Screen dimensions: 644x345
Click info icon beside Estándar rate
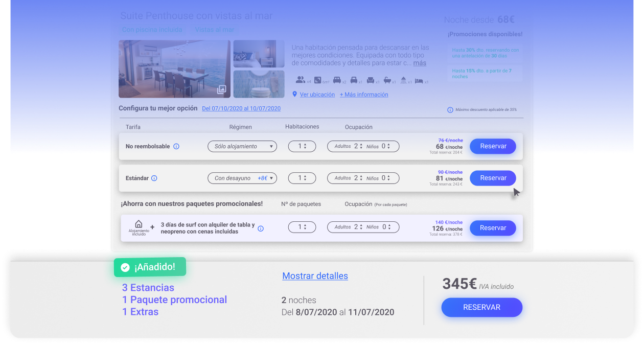click(154, 178)
